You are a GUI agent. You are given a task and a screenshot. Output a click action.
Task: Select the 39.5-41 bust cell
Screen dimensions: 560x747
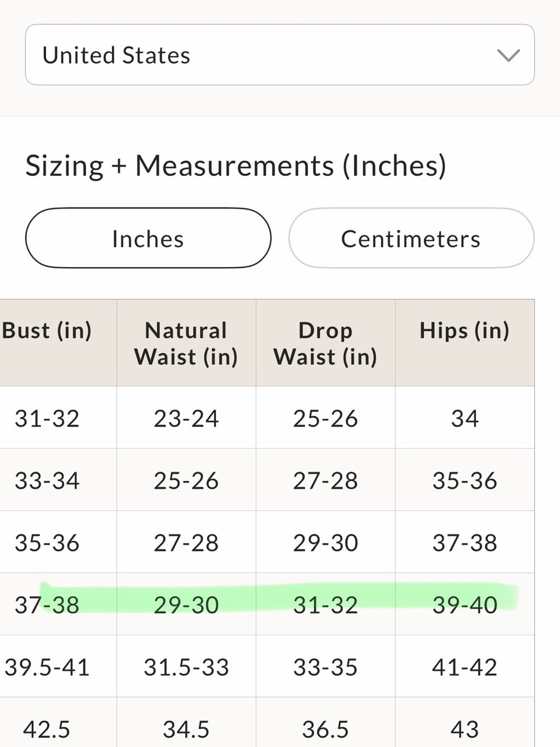(58, 667)
